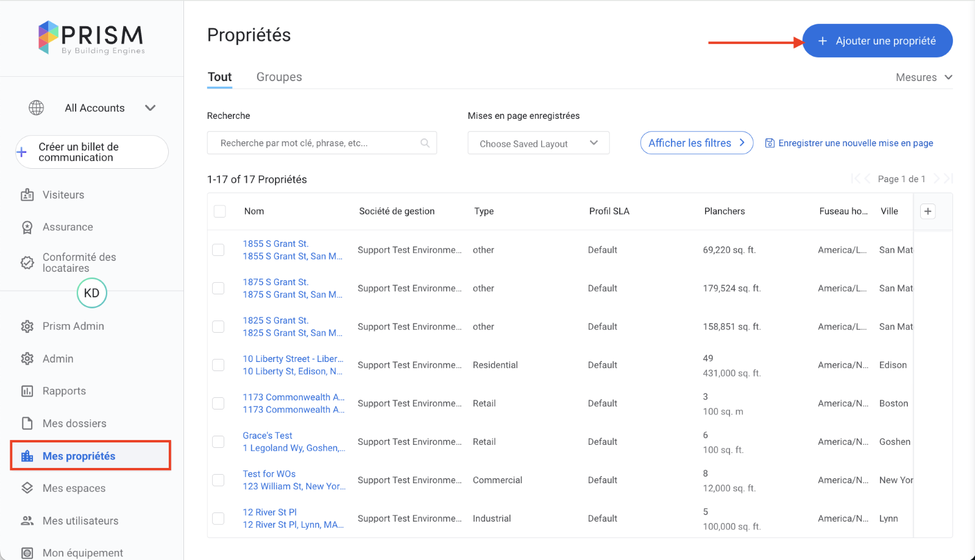
Task: Toggle the select-all checkbox in table header
Action: tap(220, 211)
